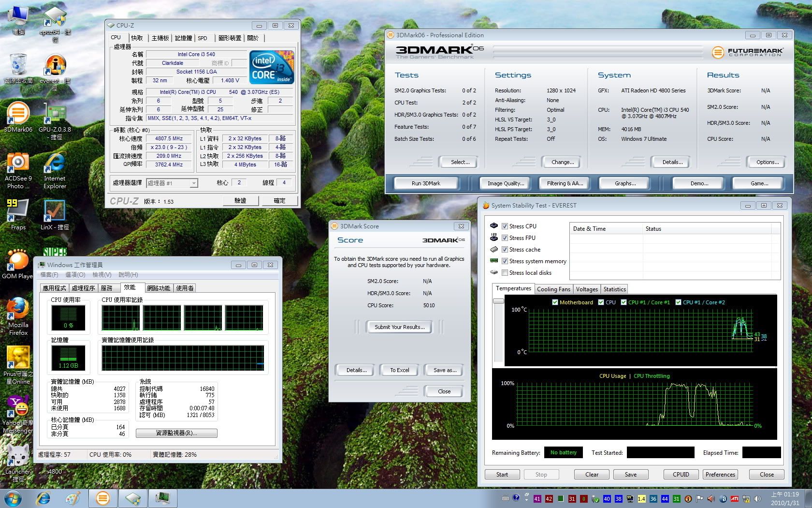Toggle CPU #1 / Core #1 graph checkbox
Viewport: 812px width, 508px height.
coord(623,302)
